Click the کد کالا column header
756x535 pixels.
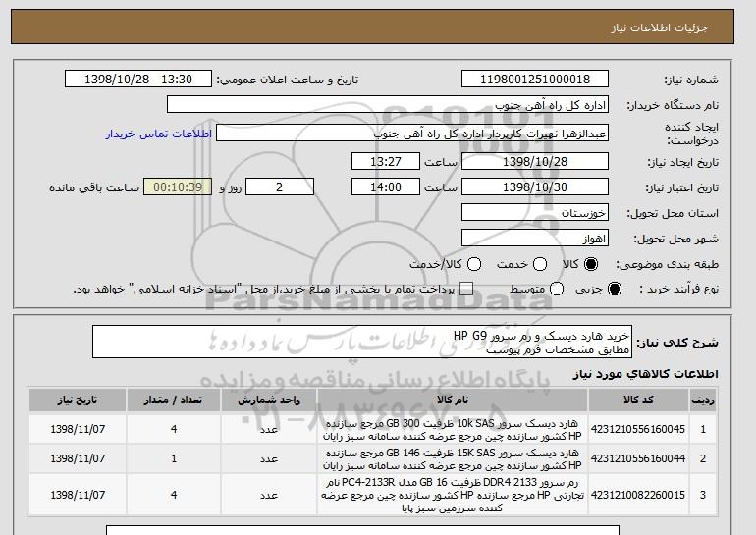point(638,401)
